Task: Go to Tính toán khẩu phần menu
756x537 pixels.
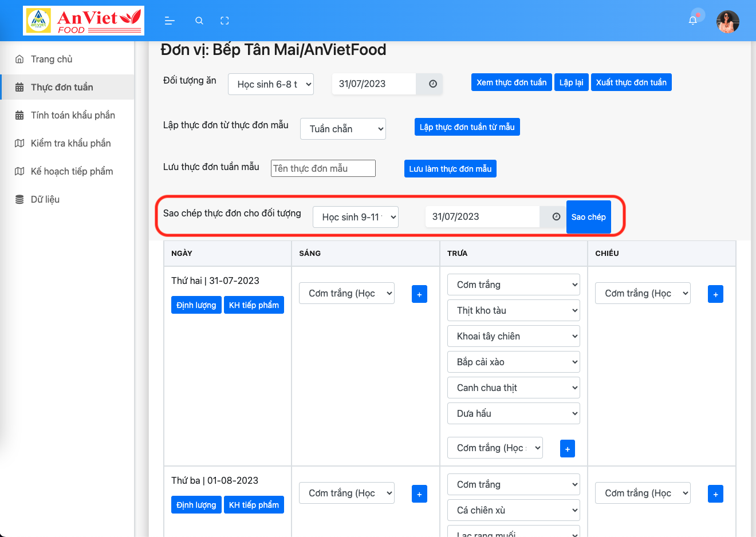Action: tap(73, 115)
